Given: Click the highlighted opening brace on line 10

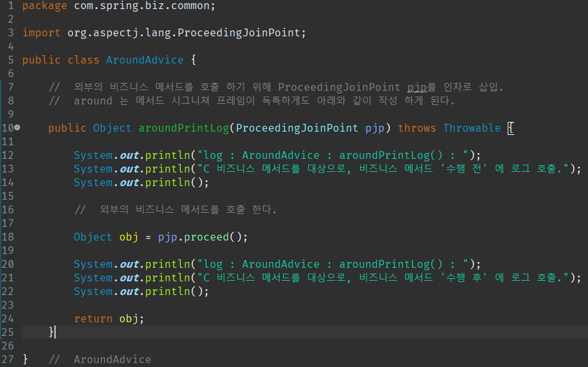Looking at the screenshot, I should point(510,128).
